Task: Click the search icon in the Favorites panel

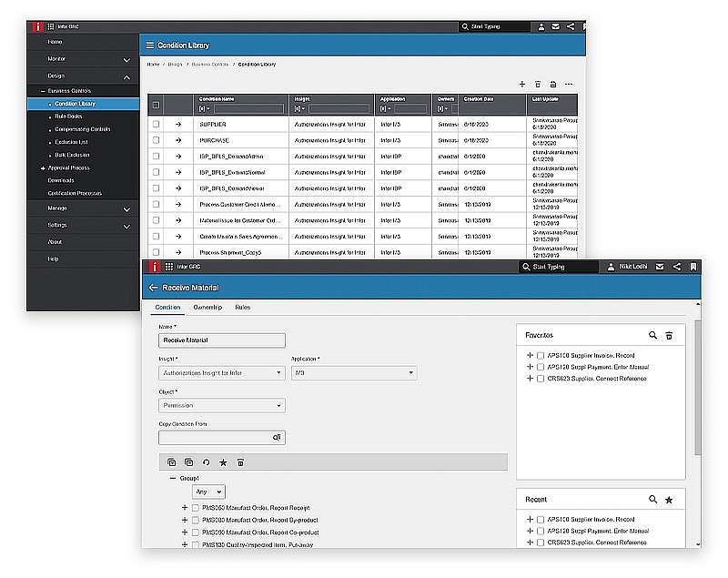Action: (652, 335)
